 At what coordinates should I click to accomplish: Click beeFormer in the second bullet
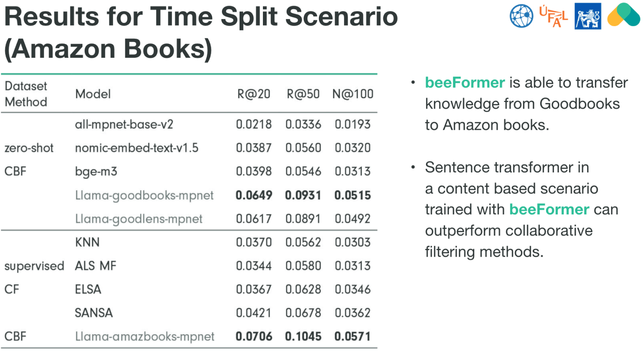[x=549, y=209]
